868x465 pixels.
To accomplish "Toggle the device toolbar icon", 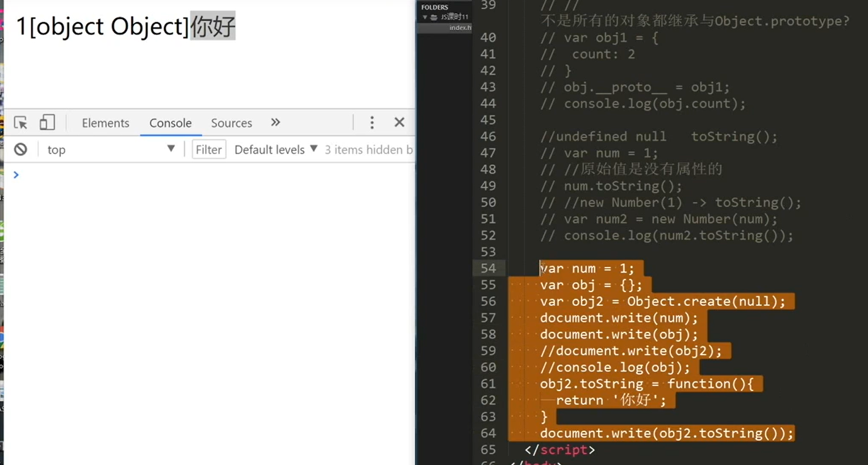I will 47,123.
